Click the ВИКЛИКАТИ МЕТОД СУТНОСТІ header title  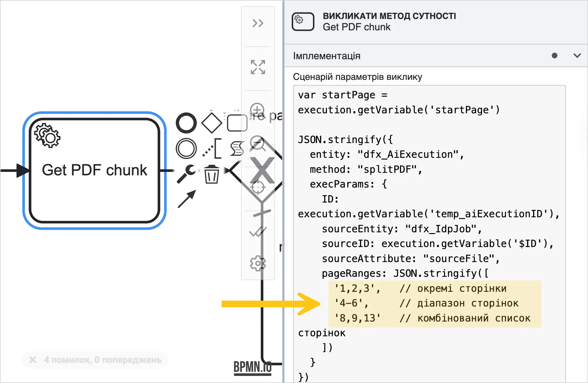389,16
